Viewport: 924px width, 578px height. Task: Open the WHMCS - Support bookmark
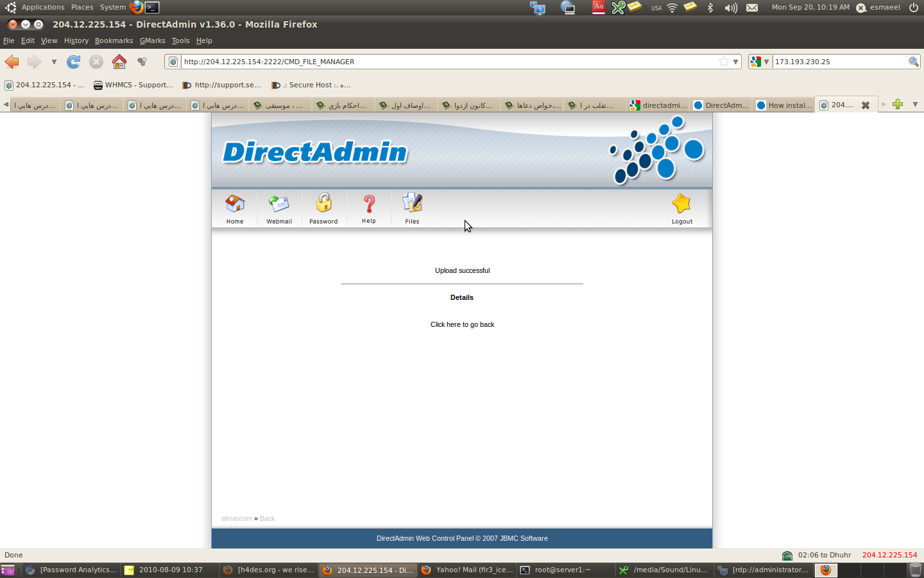point(133,85)
